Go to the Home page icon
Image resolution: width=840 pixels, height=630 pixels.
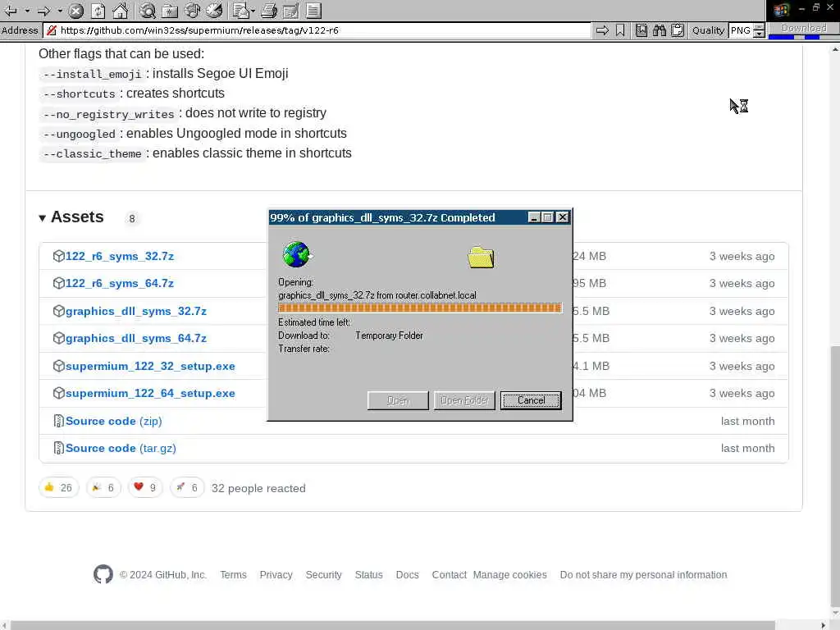pos(121,11)
